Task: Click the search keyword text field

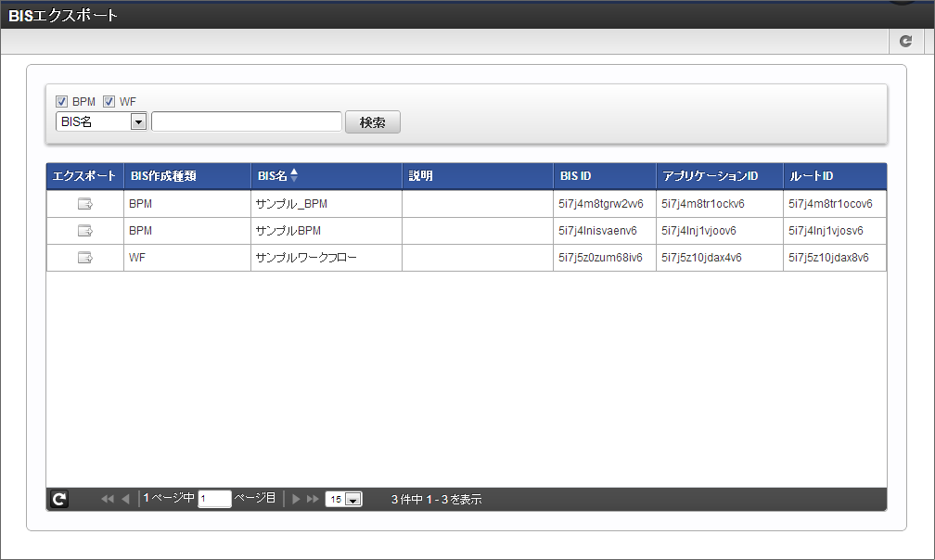Action: point(247,121)
